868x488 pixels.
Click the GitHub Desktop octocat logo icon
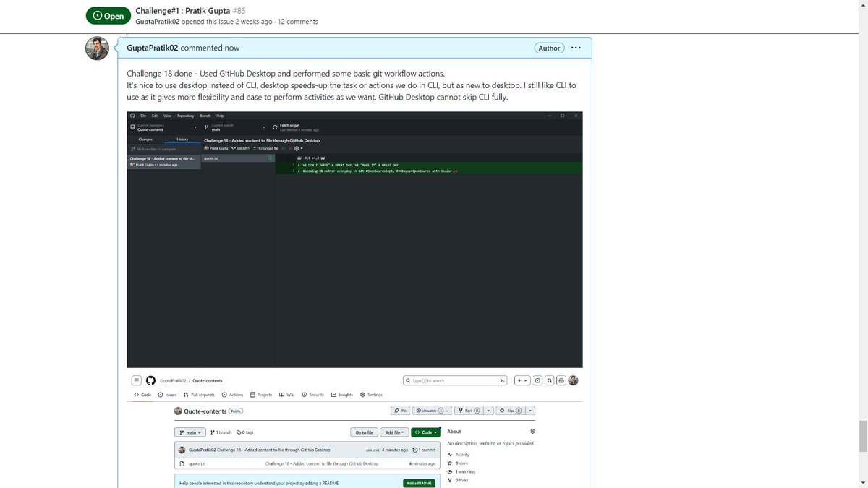tap(132, 116)
